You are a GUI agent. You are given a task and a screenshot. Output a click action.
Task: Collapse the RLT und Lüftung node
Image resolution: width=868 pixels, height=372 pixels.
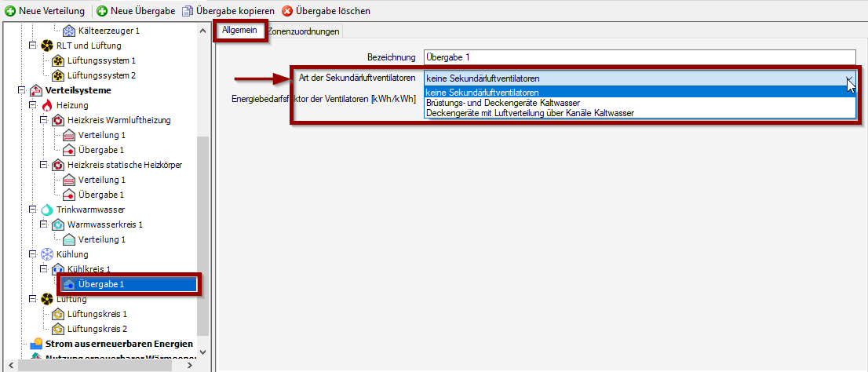pos(32,46)
